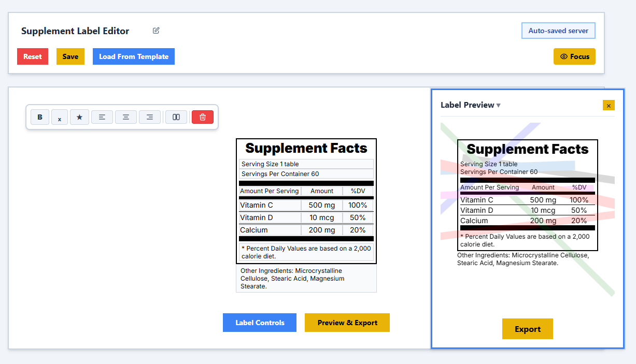Click the star icon in the toolbar

point(79,117)
